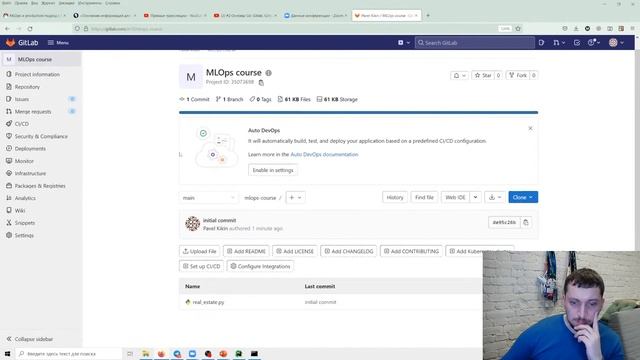
Task: Open the 1 Commit link
Action: pyautogui.click(x=194, y=99)
